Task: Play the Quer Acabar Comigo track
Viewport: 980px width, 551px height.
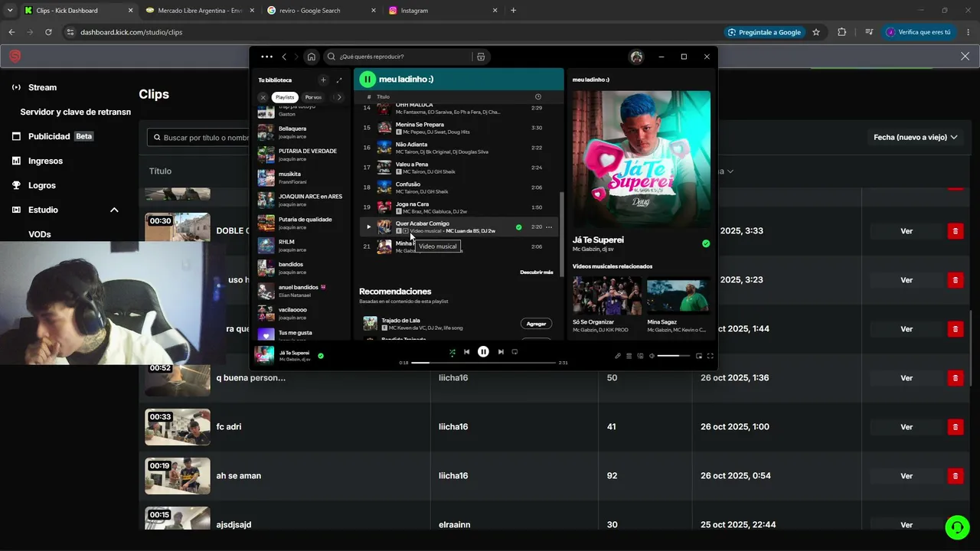Action: pyautogui.click(x=368, y=227)
